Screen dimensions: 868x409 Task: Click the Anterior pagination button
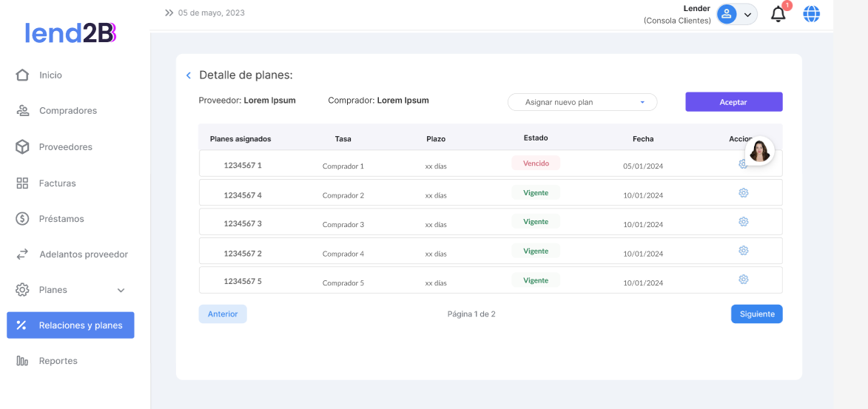pos(223,314)
